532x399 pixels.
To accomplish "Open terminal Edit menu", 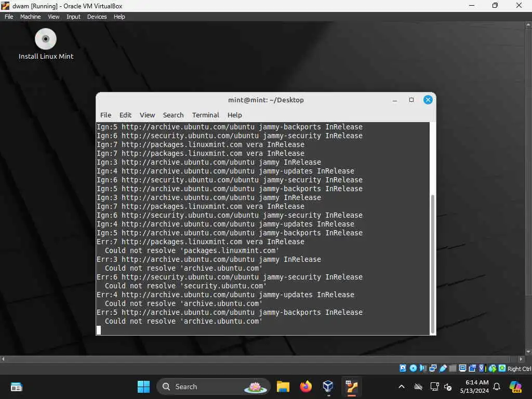I will pyautogui.click(x=125, y=115).
